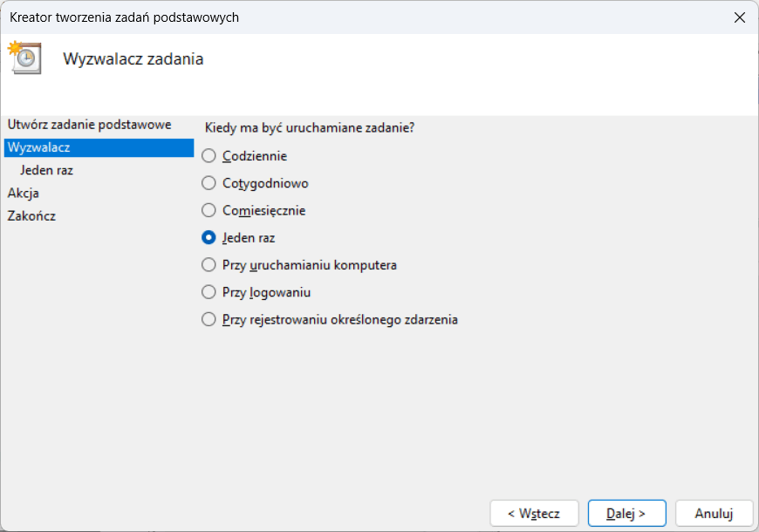Choose the Cotygodniowo trigger option
The width and height of the screenshot is (759, 532).
coord(209,183)
